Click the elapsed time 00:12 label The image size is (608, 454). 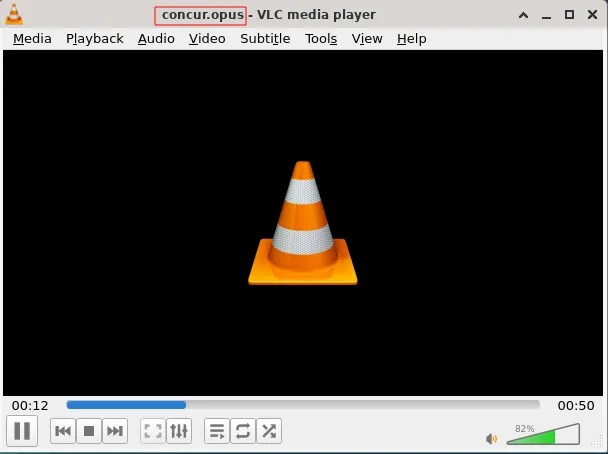coord(30,406)
